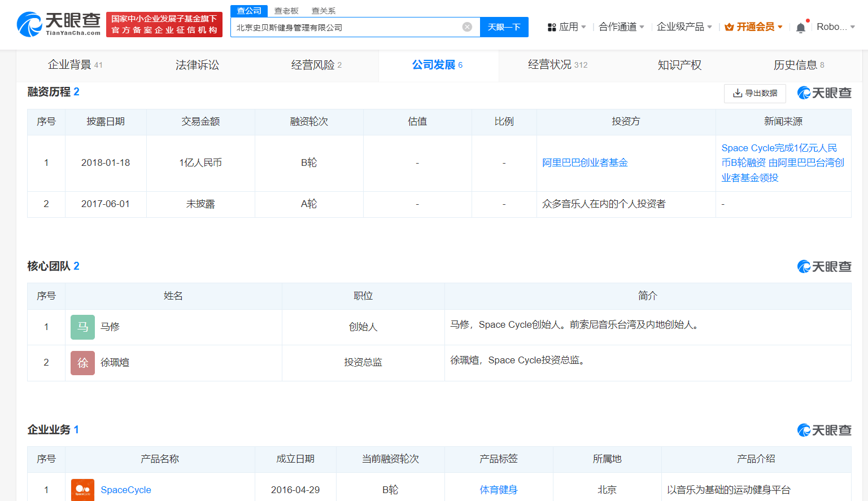Clear the search box text

[467, 27]
